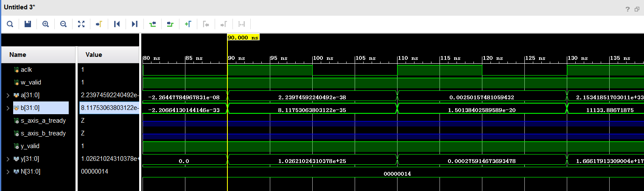644x191 pixels.
Task: Click value 8.11753063803122e-35 in b waveform
Action: pos(312,110)
